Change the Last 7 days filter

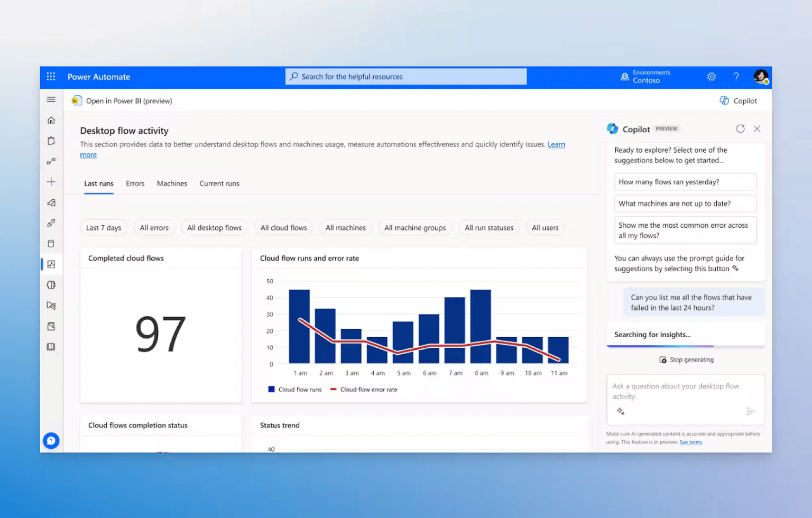pos(104,227)
